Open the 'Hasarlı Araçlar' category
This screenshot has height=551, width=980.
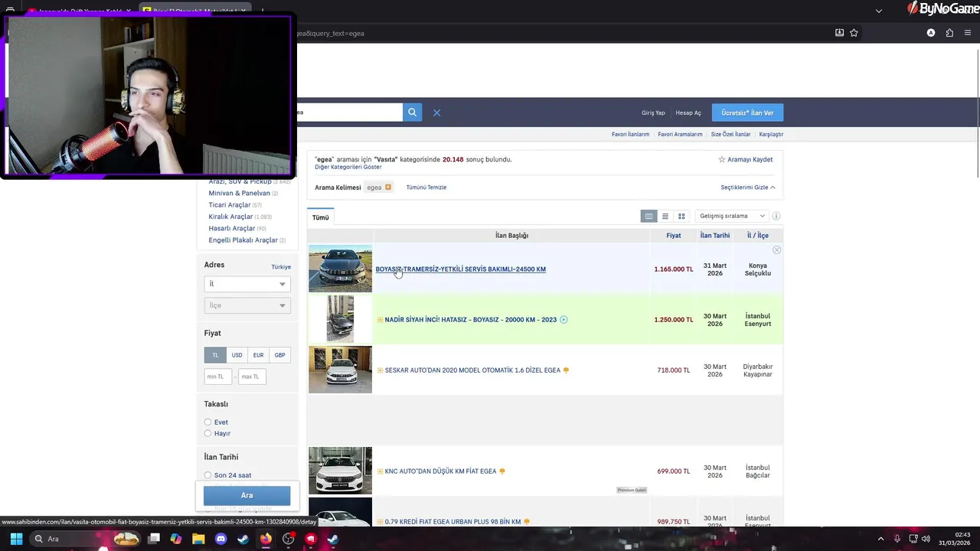(x=232, y=228)
